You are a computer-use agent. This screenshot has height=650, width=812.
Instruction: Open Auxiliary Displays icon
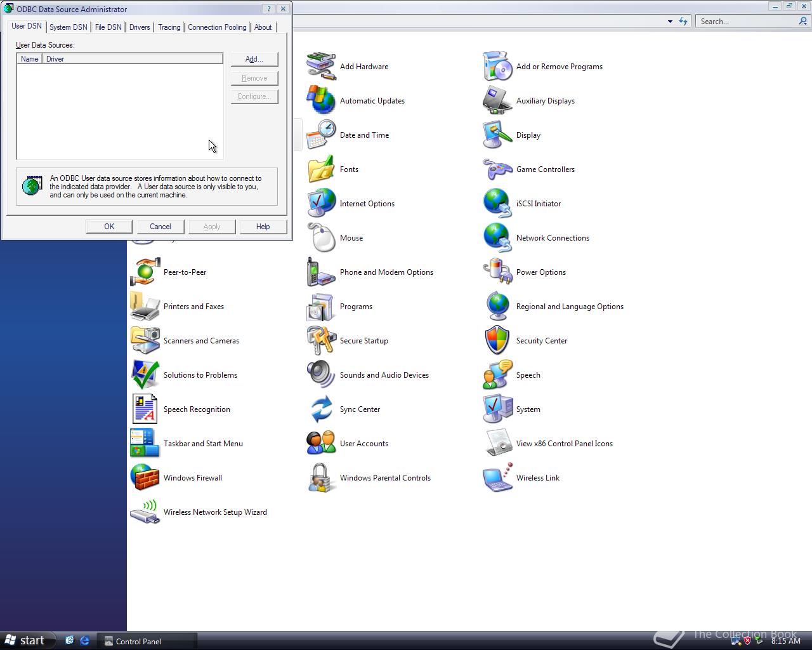coord(497,101)
